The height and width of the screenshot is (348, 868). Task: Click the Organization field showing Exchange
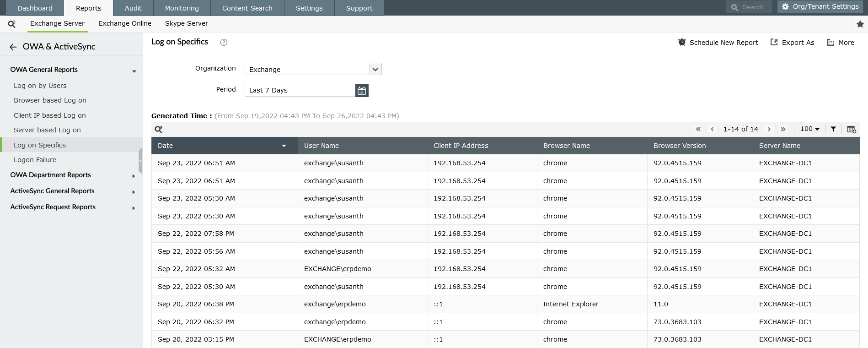tap(307, 69)
